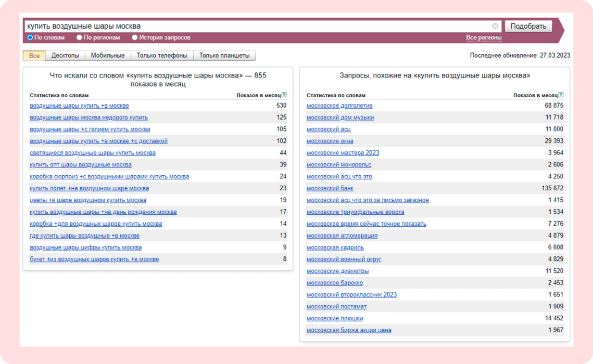Open 'воздушные шары +с гелием купить москва'
The width and height of the screenshot is (593, 364).
tap(90, 129)
